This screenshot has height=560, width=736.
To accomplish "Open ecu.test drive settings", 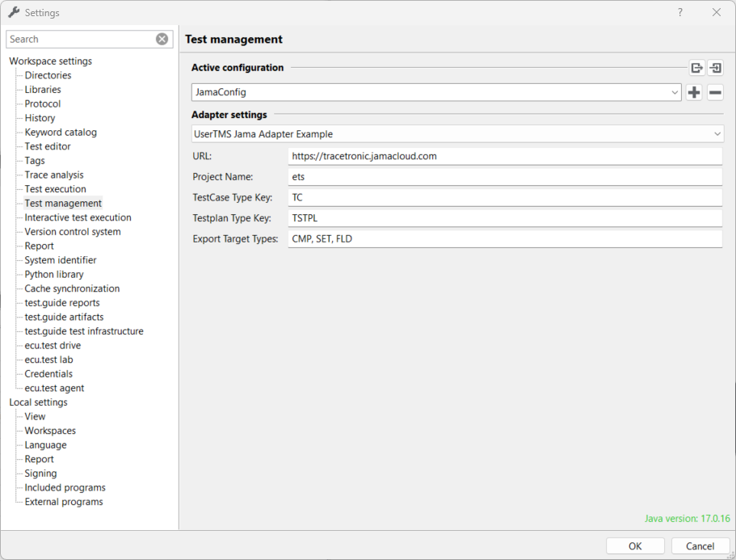I will click(x=53, y=346).
